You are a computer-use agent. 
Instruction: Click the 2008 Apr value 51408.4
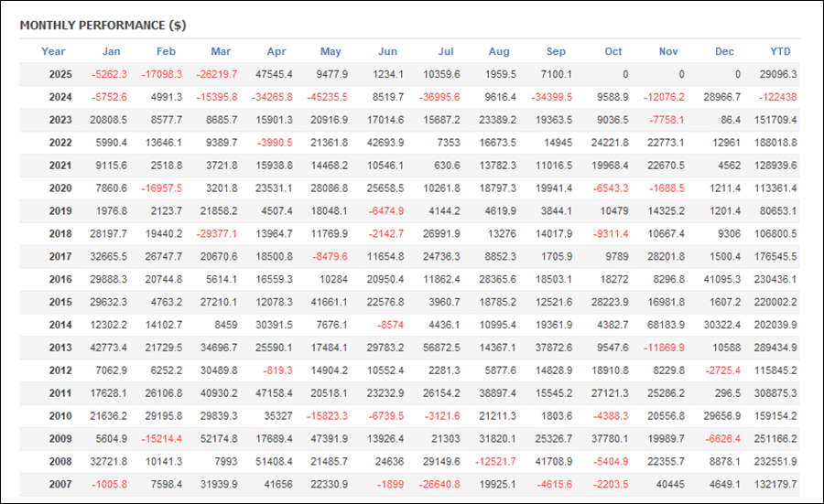(x=272, y=462)
